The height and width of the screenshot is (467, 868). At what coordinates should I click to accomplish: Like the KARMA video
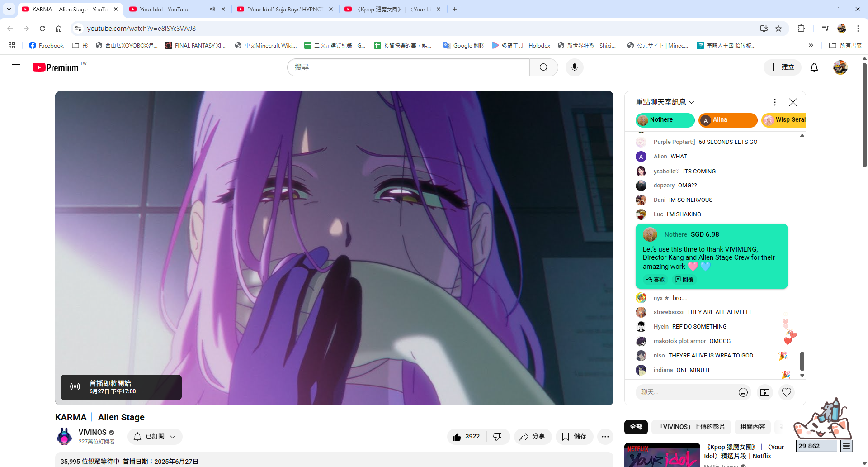(466, 437)
